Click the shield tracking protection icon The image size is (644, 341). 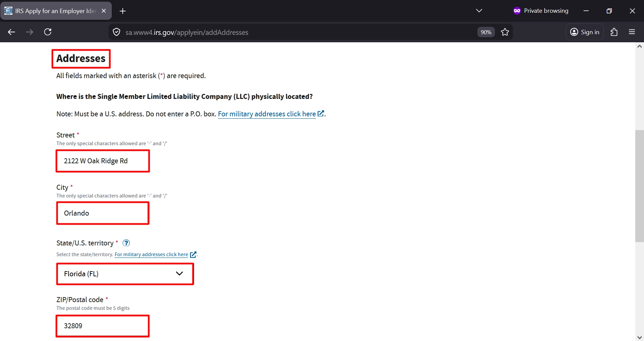(117, 32)
